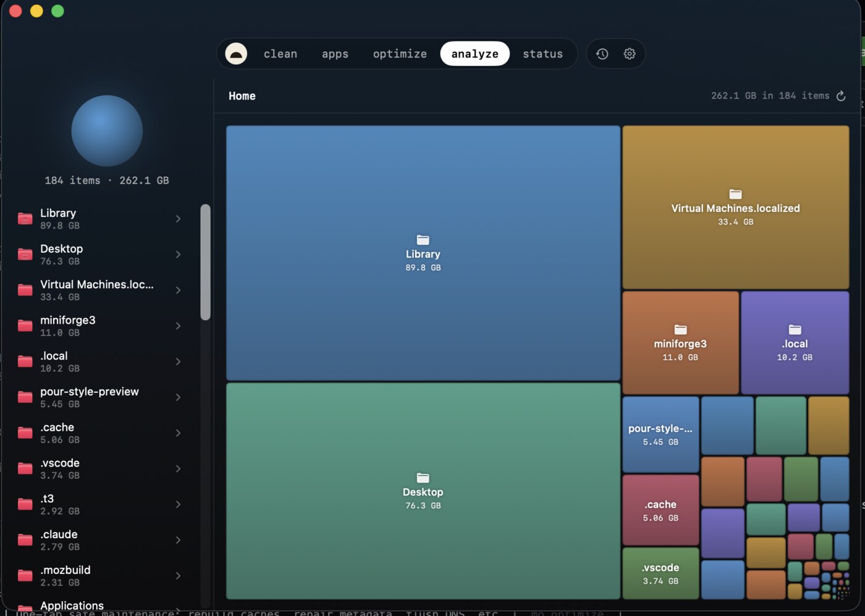Expand the .vscode row chevron
Viewport: 865px width, 616px height.
pyautogui.click(x=178, y=469)
